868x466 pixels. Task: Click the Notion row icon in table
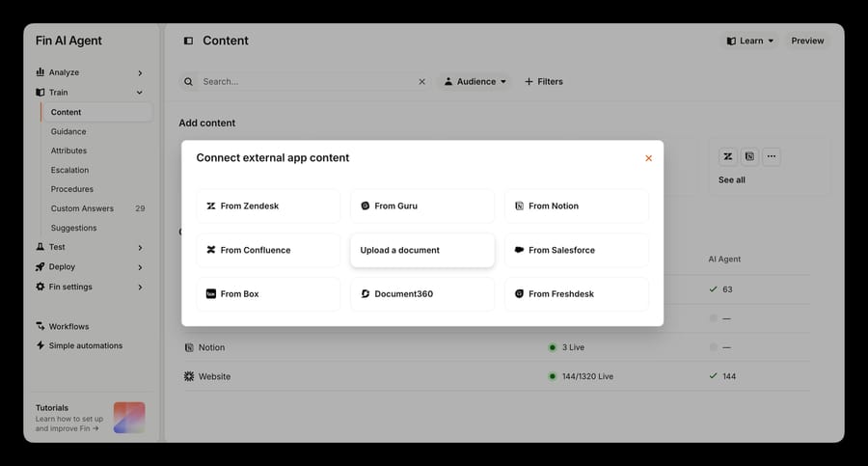coord(189,347)
